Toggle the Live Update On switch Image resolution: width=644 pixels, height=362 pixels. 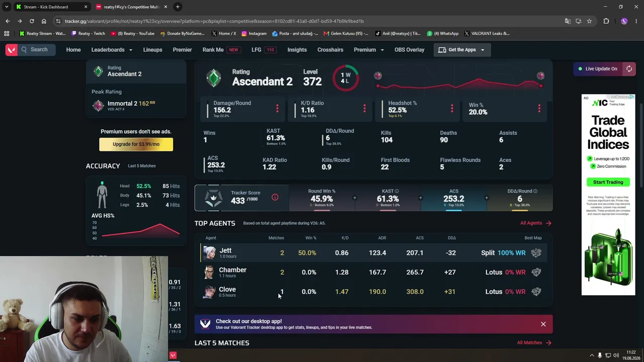pos(598,69)
